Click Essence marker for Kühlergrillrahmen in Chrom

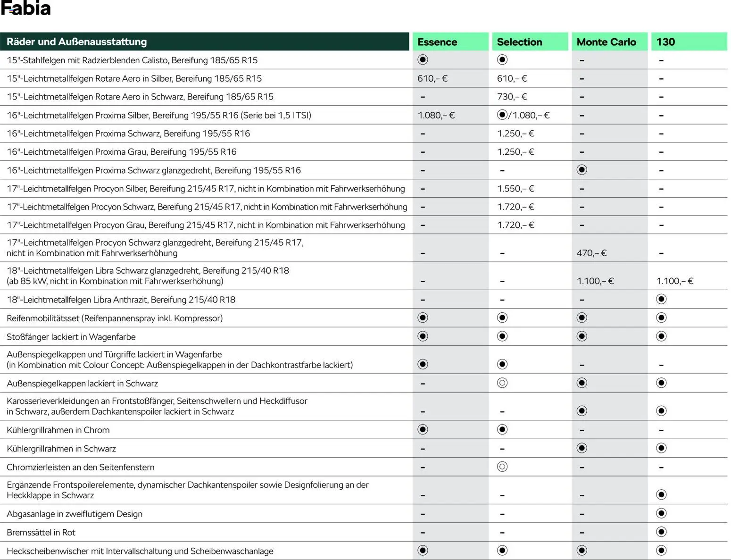(x=423, y=429)
